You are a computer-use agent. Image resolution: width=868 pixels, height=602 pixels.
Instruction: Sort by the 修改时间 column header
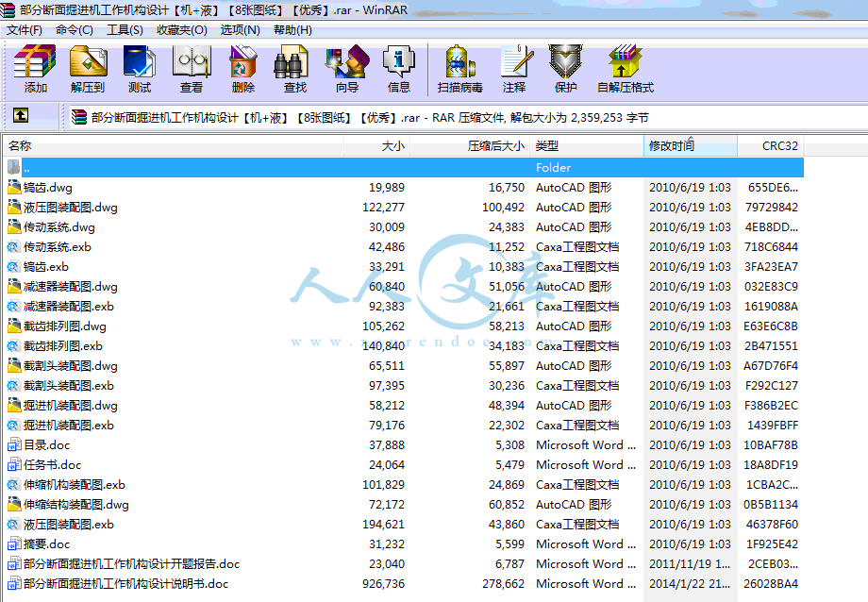tap(691, 145)
